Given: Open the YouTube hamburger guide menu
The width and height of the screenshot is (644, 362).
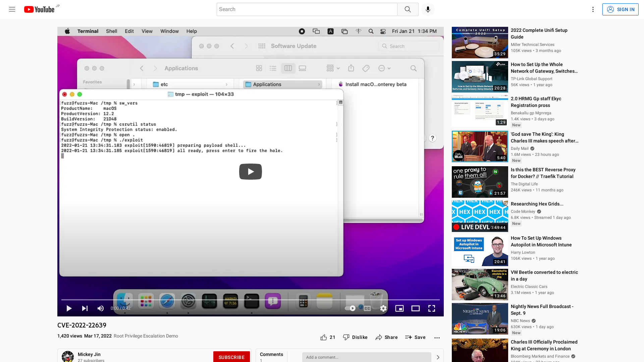Looking at the screenshot, I should coord(12,9).
